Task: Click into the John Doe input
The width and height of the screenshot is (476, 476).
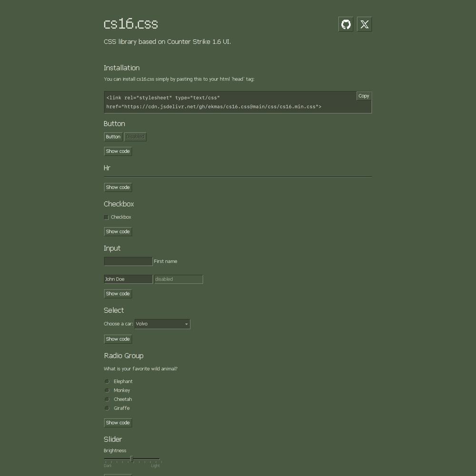Action: [x=128, y=279]
